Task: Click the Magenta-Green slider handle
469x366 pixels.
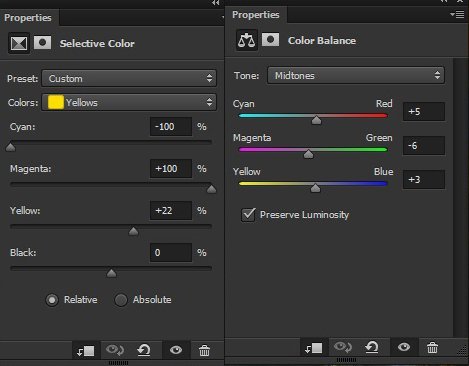Action: tap(309, 154)
